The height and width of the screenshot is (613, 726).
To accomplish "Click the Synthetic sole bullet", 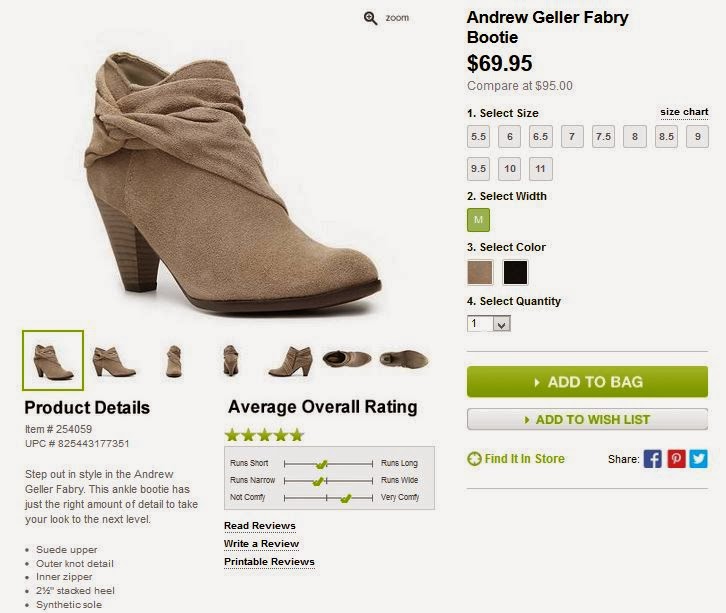I will (x=69, y=605).
